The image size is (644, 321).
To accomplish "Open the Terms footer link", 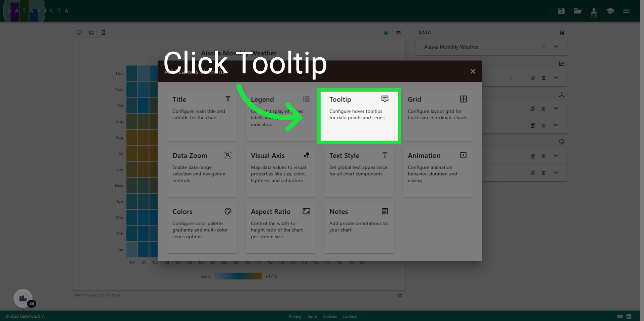I will 312,316.
